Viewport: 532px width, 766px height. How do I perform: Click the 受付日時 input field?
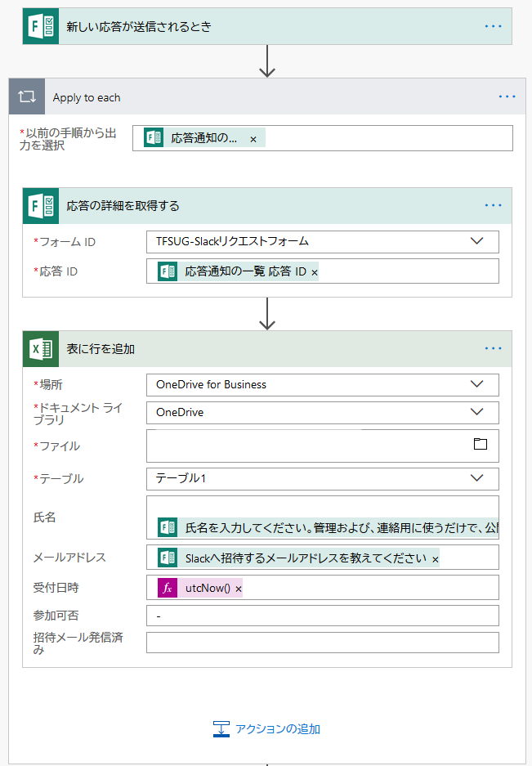(x=323, y=587)
